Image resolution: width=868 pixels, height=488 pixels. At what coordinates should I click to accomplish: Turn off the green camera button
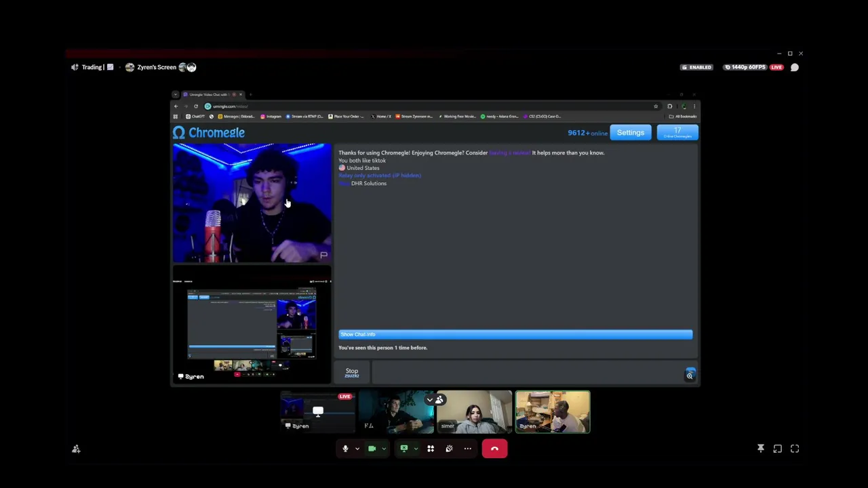pyautogui.click(x=372, y=449)
